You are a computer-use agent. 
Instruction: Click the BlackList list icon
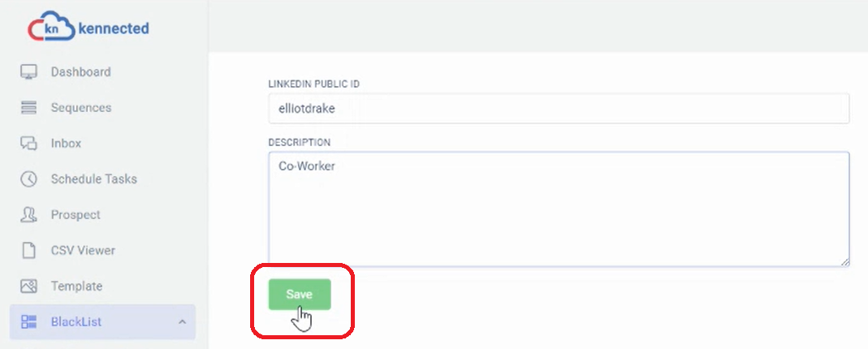pos(28,322)
